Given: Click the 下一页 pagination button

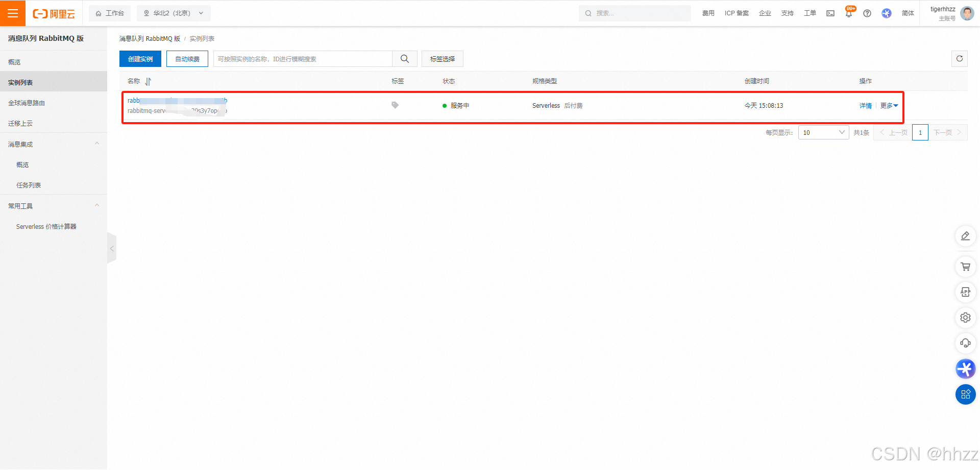Looking at the screenshot, I should click(x=947, y=133).
